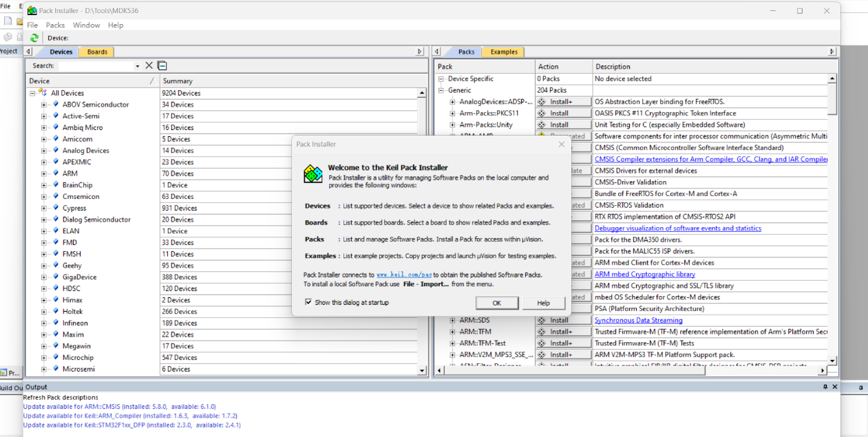Screen dimensions: 868x437
Task: Open the device search dropdown arrow
Action: [138, 66]
